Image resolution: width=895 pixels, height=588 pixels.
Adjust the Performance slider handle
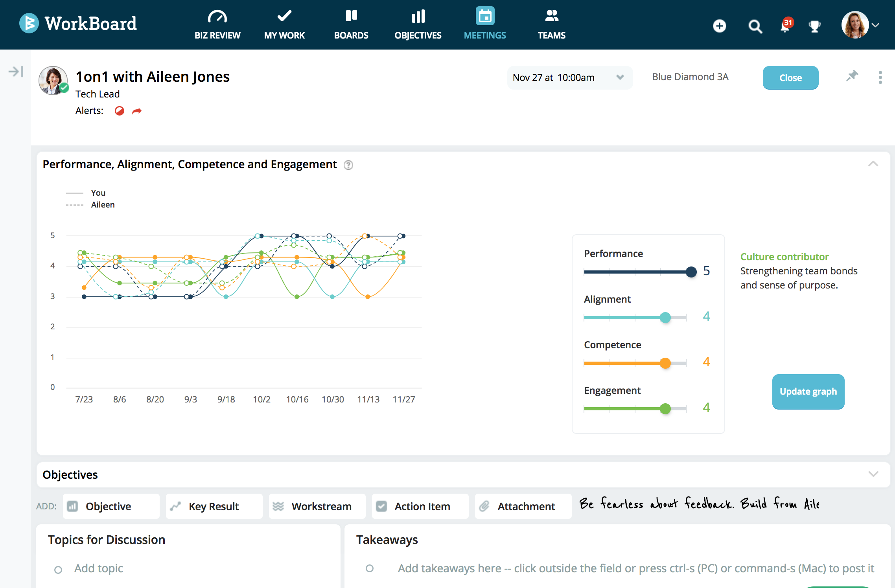pos(691,272)
